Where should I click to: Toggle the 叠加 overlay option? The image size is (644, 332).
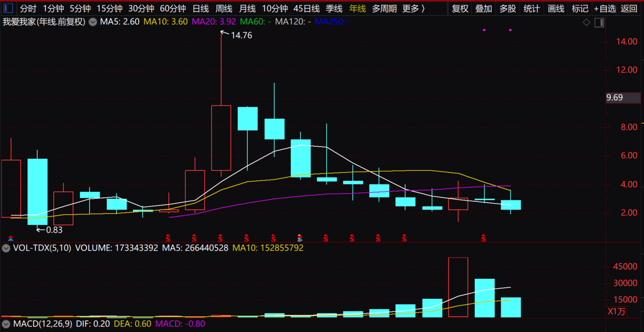tap(484, 8)
